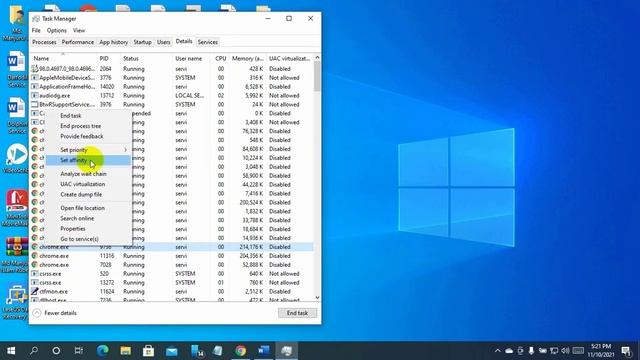This screenshot has height=360, width=640.
Task: Select Create dump file
Action: point(81,194)
